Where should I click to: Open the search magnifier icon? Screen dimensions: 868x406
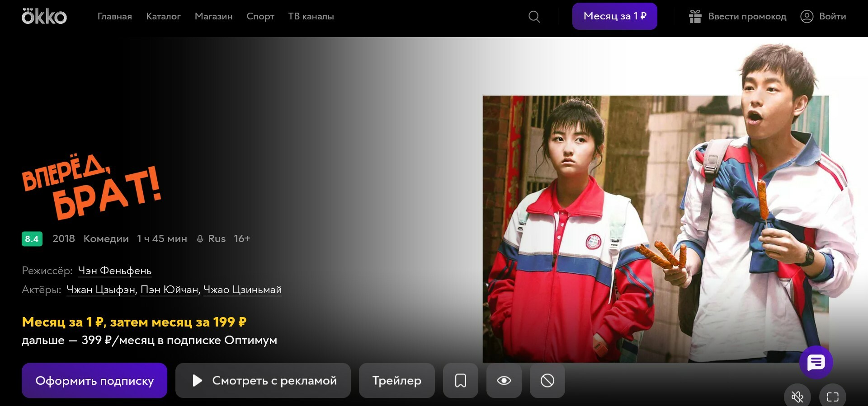pos(534,17)
